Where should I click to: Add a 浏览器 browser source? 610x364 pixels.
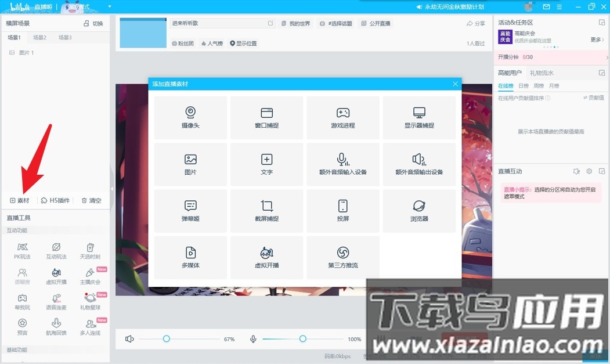click(x=419, y=210)
